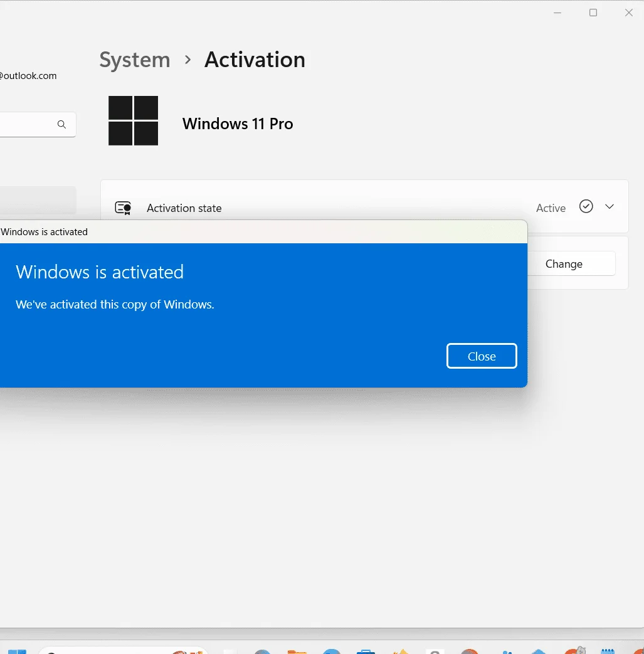Click the large 'Windows is activated' heading
644x654 pixels.
pyautogui.click(x=100, y=272)
